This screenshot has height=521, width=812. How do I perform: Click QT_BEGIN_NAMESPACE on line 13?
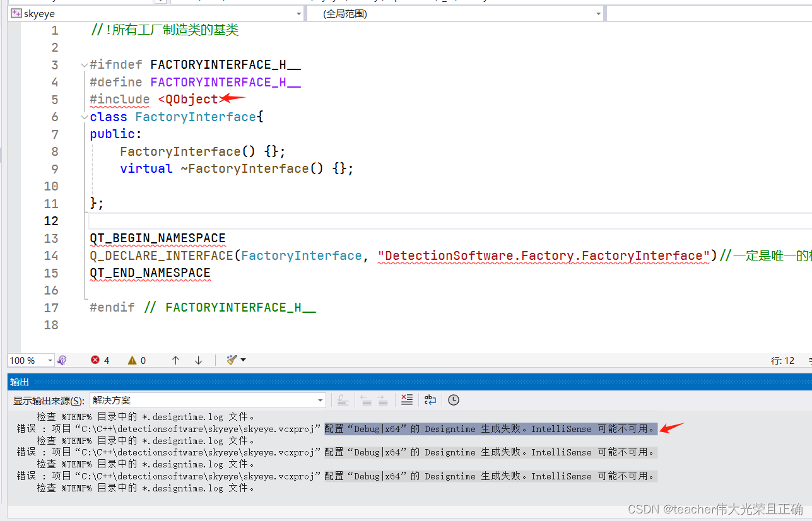[158, 238]
